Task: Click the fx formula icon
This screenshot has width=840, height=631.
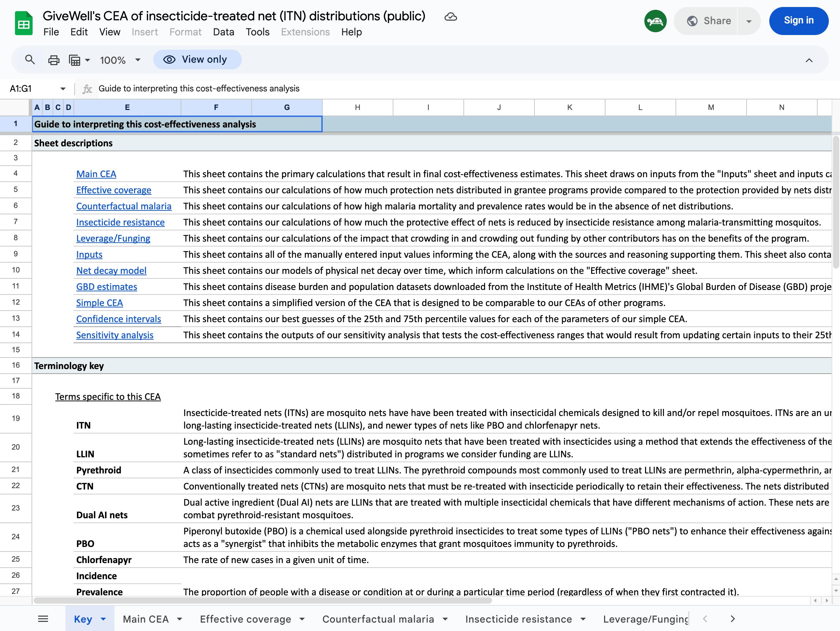Action: [87, 89]
